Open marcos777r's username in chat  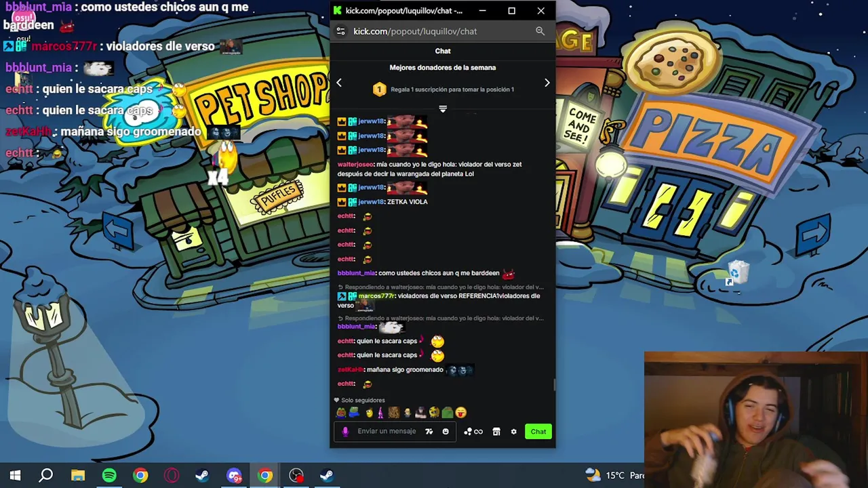click(376, 296)
